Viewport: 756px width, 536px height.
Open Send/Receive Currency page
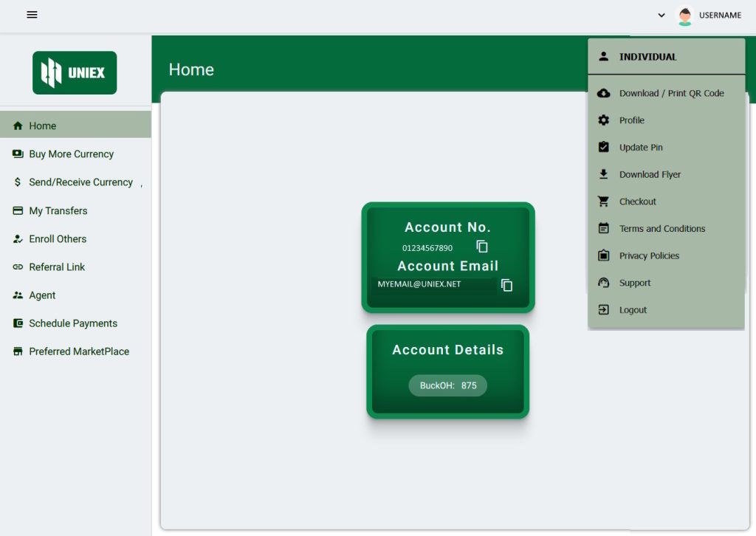(x=80, y=182)
